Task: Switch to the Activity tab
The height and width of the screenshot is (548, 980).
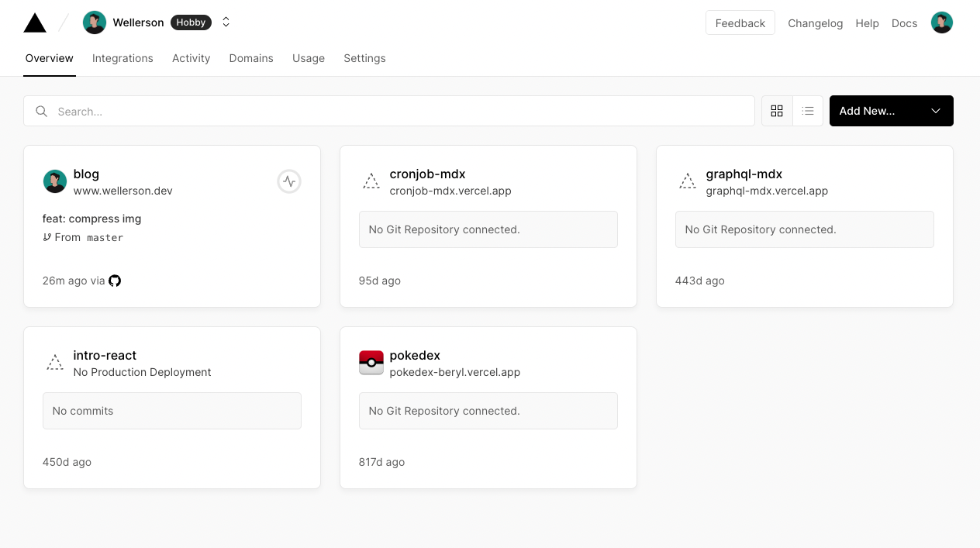Action: [192, 58]
